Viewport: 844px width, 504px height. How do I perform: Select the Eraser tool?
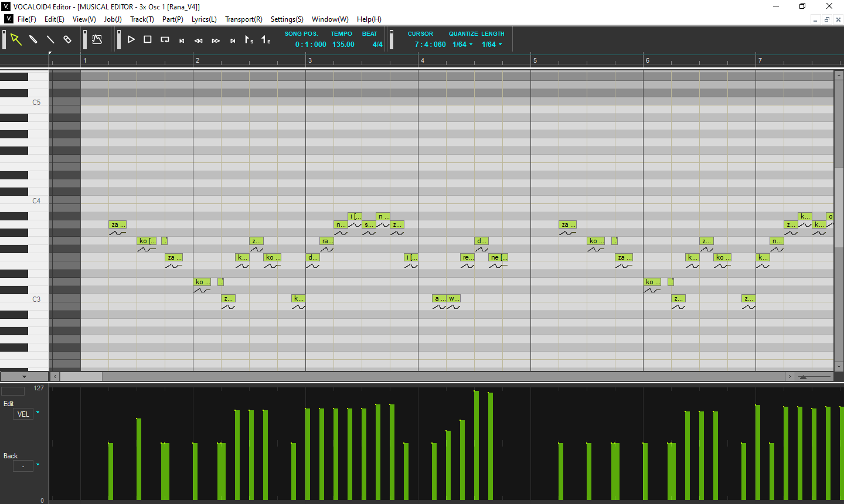click(67, 40)
